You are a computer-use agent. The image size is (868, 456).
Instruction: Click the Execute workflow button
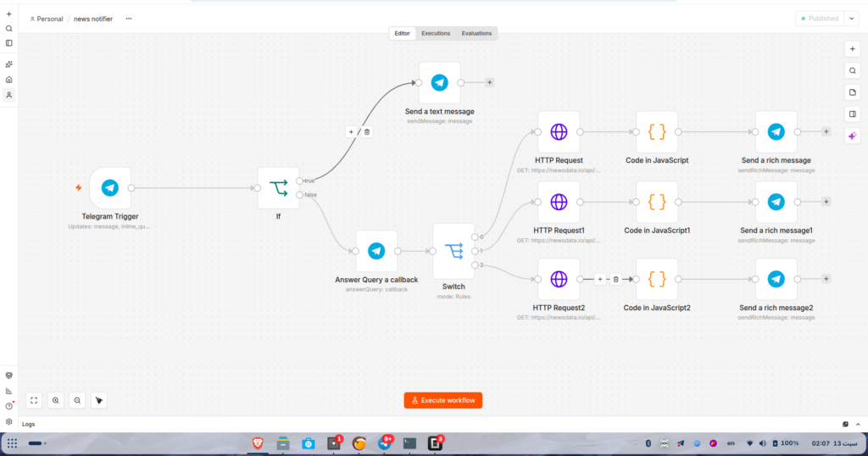pyautogui.click(x=442, y=400)
